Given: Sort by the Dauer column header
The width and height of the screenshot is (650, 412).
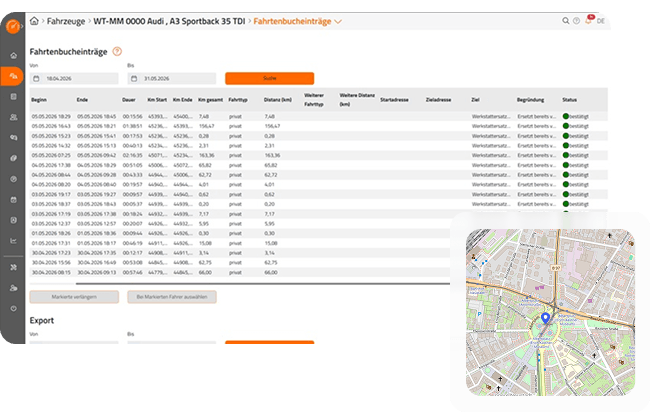Looking at the screenshot, I should tap(129, 100).
